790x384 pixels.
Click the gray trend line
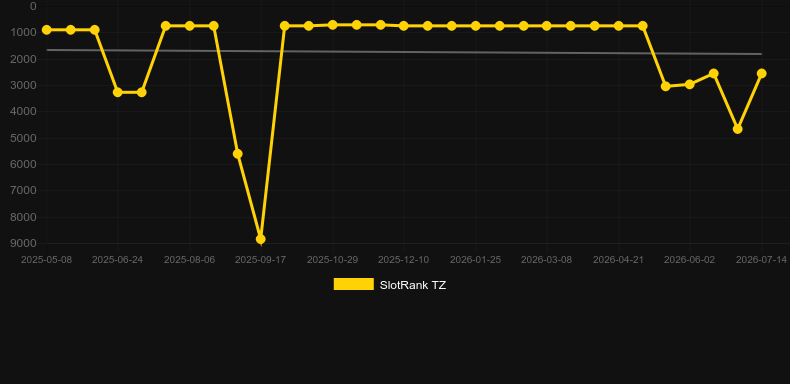403,52
